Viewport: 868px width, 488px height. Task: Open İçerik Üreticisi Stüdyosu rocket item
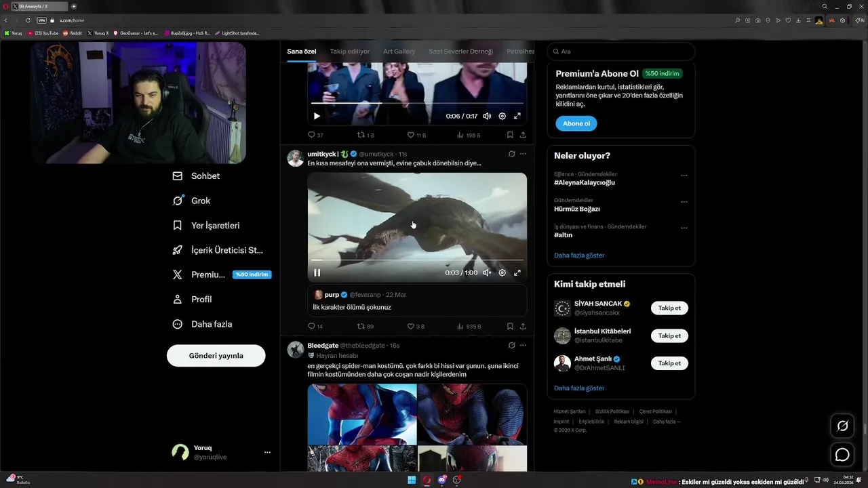click(218, 250)
